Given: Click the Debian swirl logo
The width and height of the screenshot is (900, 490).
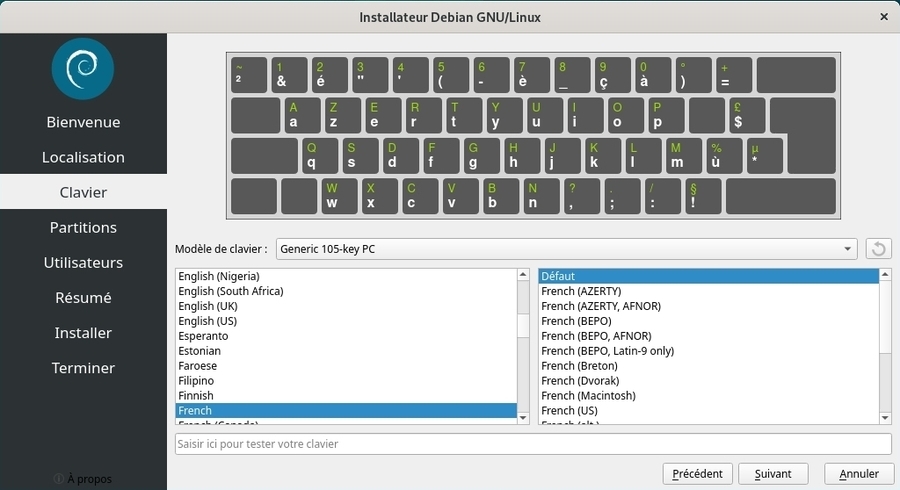Looking at the screenshot, I should click(83, 69).
